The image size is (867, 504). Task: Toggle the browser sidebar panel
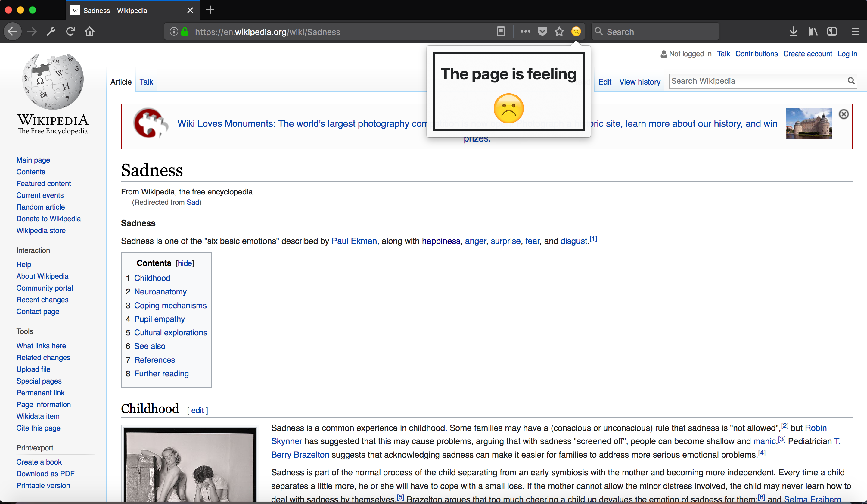click(x=832, y=32)
